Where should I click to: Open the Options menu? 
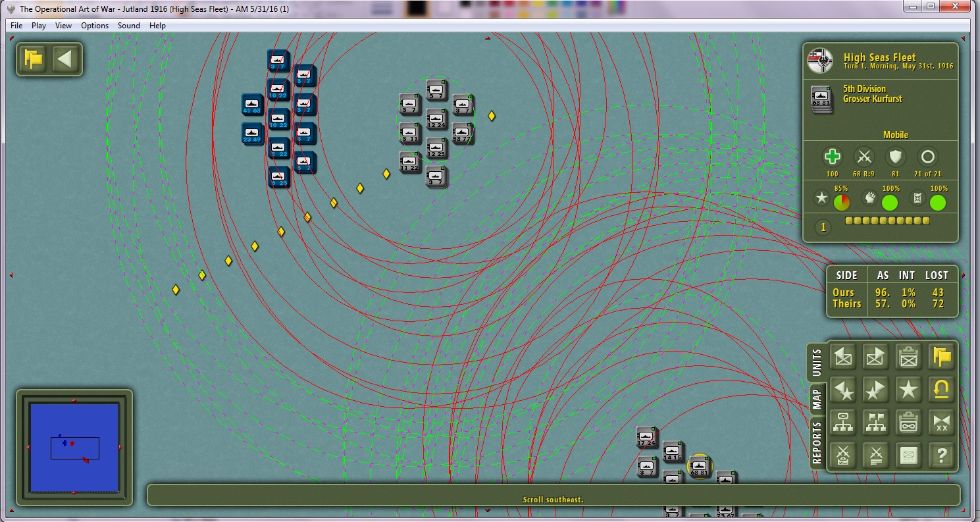95,26
